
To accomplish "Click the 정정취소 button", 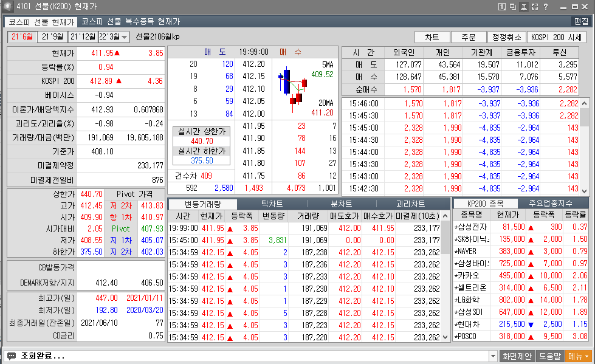I will pos(506,36).
